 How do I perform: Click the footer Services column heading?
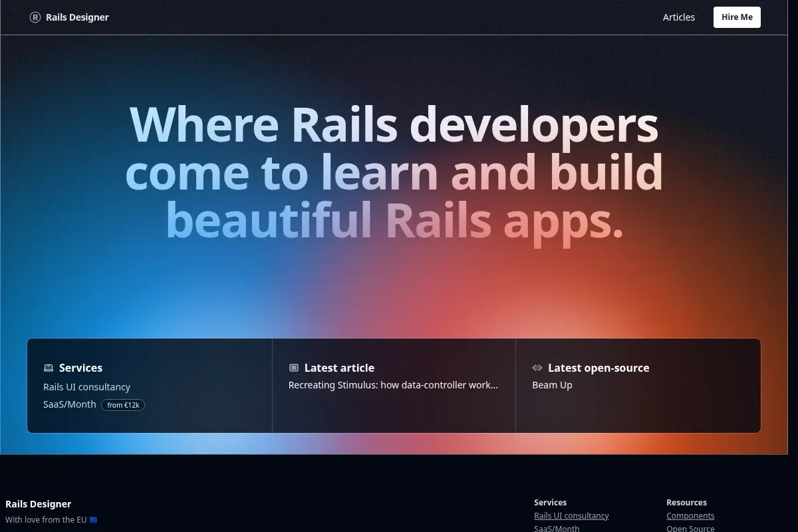[550, 503]
